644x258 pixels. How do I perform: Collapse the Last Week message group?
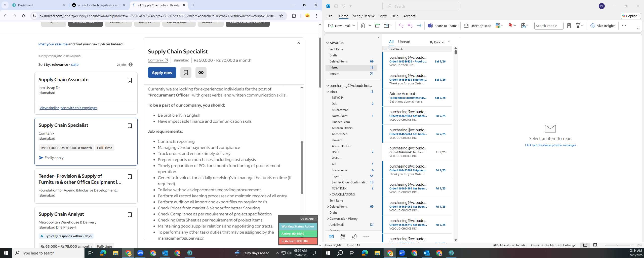(386, 49)
